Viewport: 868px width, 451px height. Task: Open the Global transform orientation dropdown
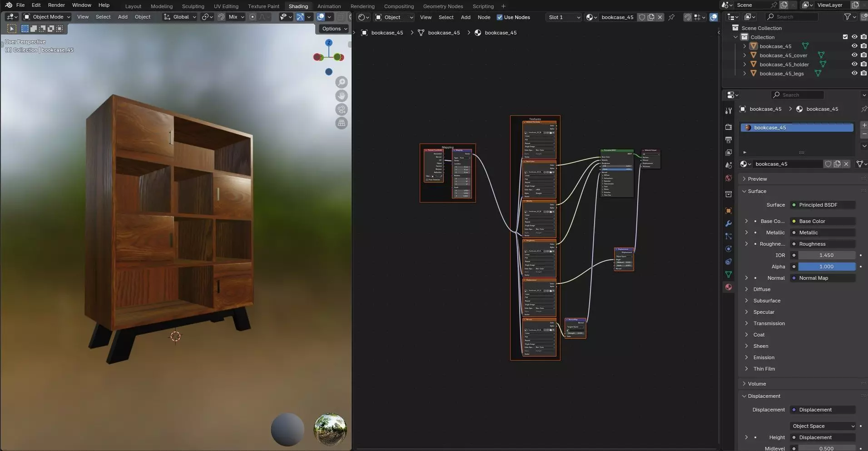(x=180, y=17)
